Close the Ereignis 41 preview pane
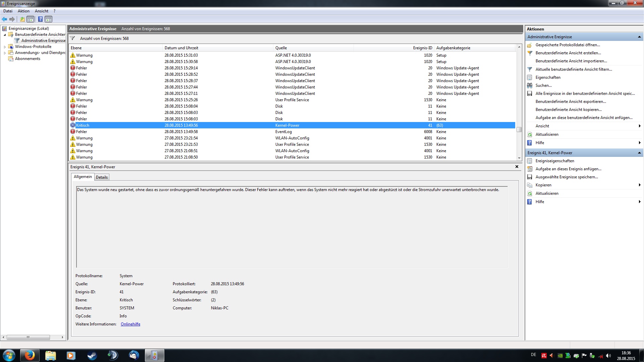The image size is (644, 362). click(517, 167)
